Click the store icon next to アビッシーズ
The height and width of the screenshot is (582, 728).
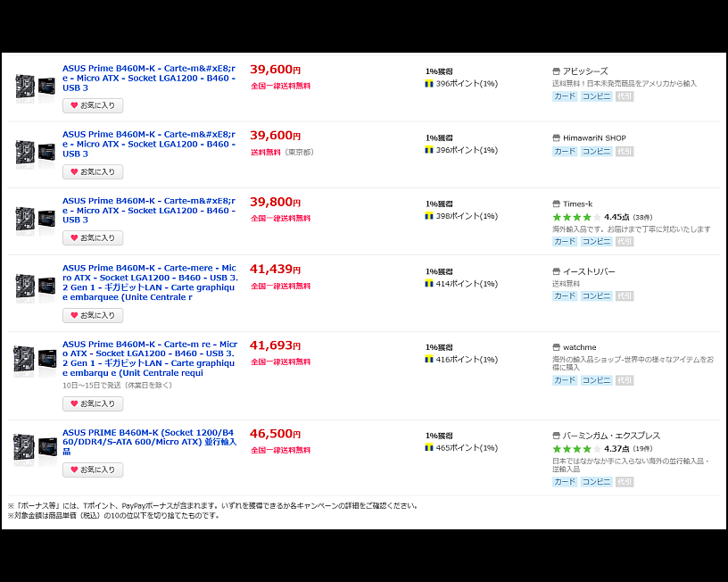coord(558,70)
